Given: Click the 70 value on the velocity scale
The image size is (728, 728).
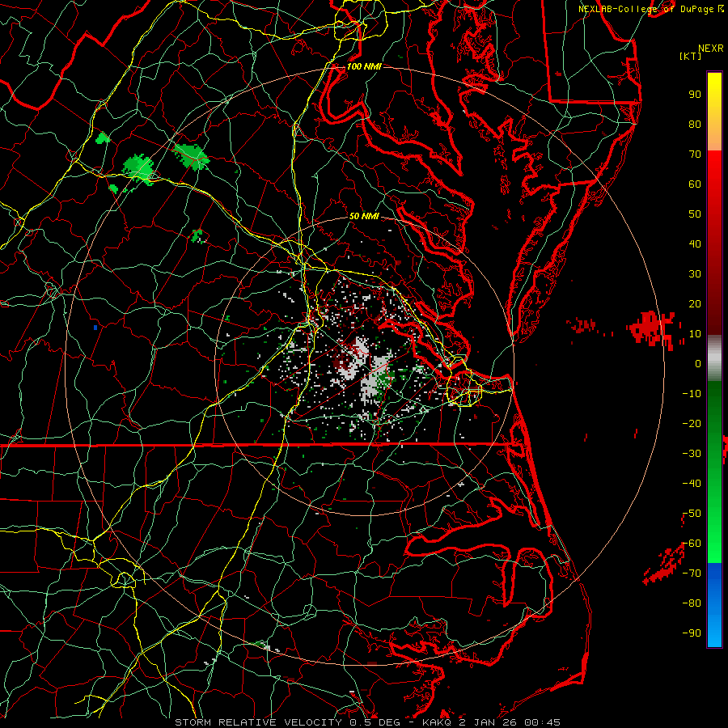Looking at the screenshot, I should point(695,154).
